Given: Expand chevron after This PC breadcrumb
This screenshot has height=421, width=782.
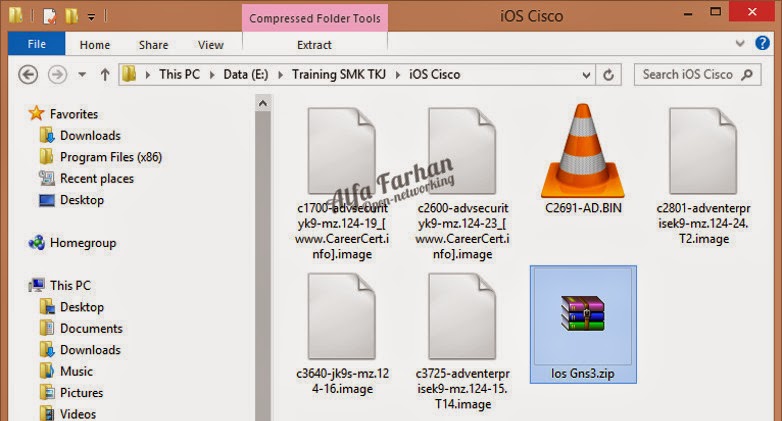Looking at the screenshot, I should [212, 75].
